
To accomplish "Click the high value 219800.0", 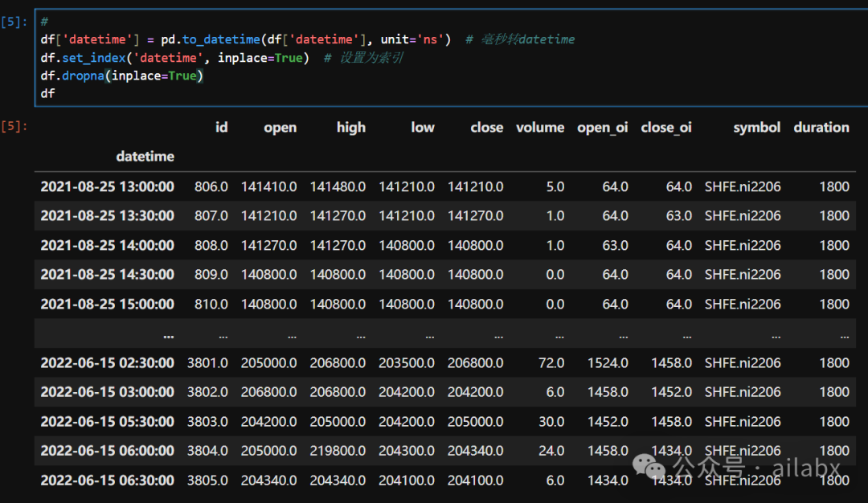I will point(338,451).
